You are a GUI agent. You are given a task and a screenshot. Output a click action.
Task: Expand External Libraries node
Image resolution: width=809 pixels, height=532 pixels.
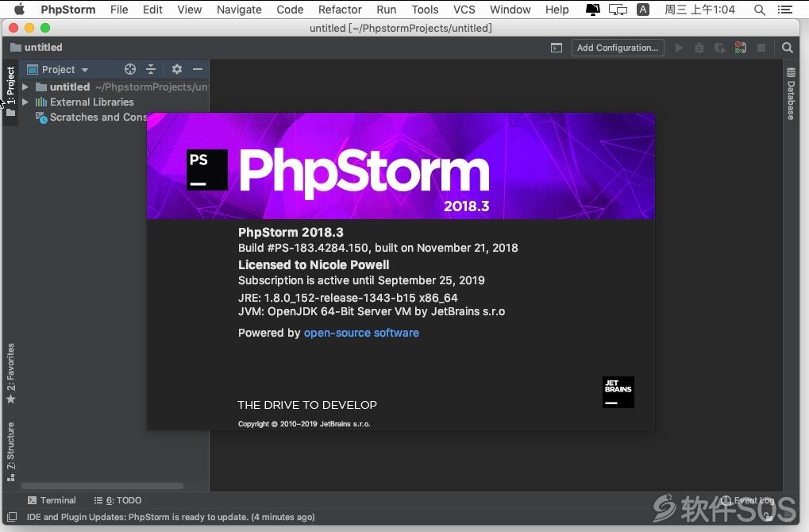[25, 102]
